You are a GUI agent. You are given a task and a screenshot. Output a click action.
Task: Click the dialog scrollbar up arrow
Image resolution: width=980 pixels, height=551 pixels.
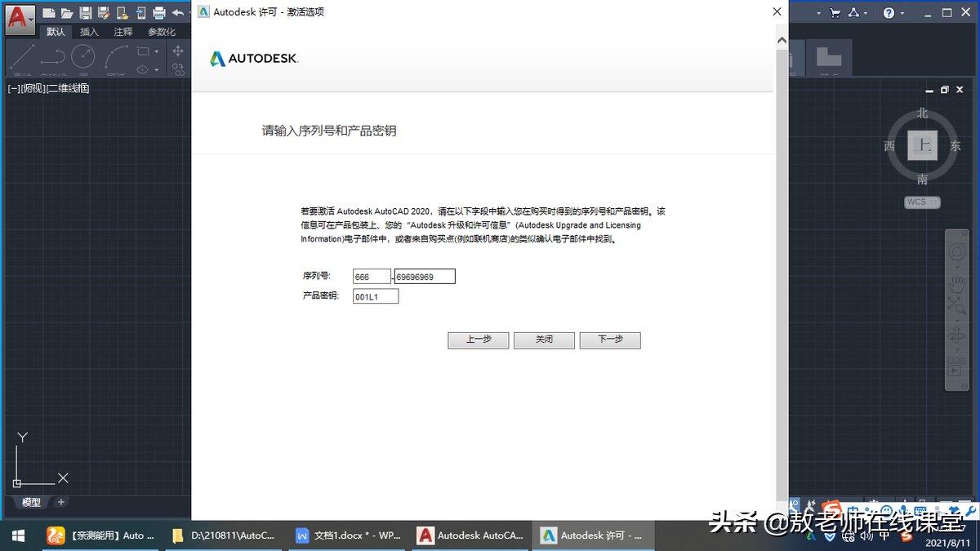click(781, 38)
